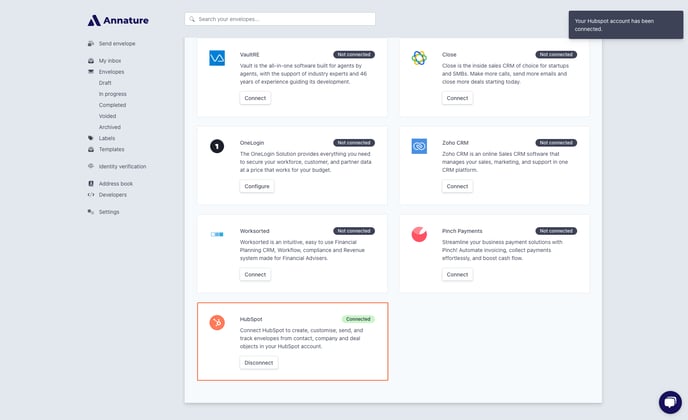The image size is (688, 420).
Task: Connect the Worksorted integration
Action: pos(255,274)
